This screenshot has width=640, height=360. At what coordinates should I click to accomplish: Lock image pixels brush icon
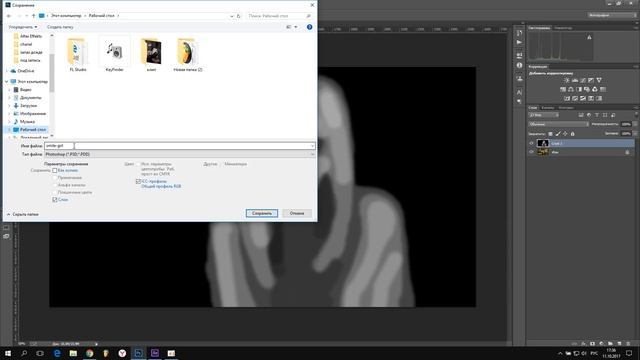click(558, 133)
